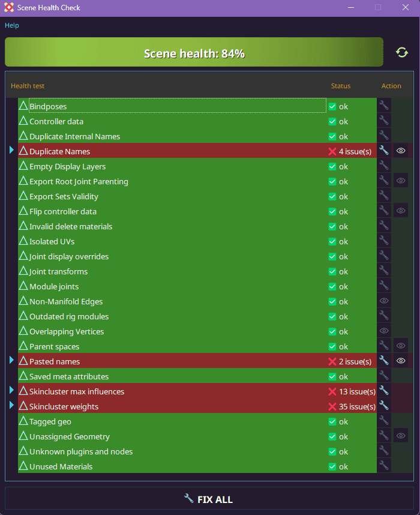Screen dimensions: 420x515
Task: Click the '2 issue(s)' status text
Action: point(355,361)
